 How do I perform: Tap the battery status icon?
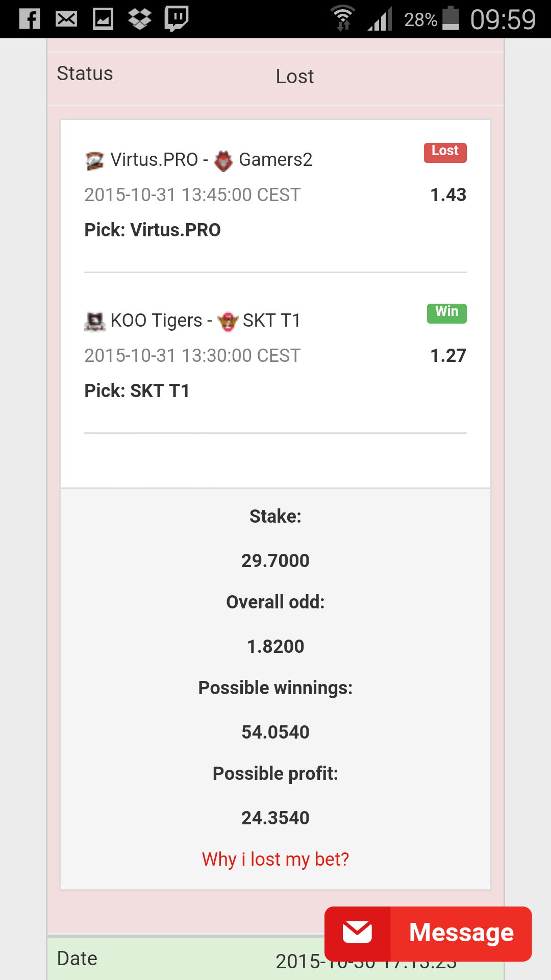tap(450, 18)
